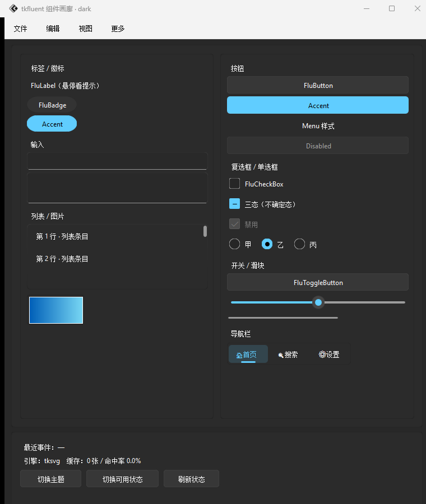Select the 甲 radio button
Screen dimensions: 426x504
pos(234,244)
